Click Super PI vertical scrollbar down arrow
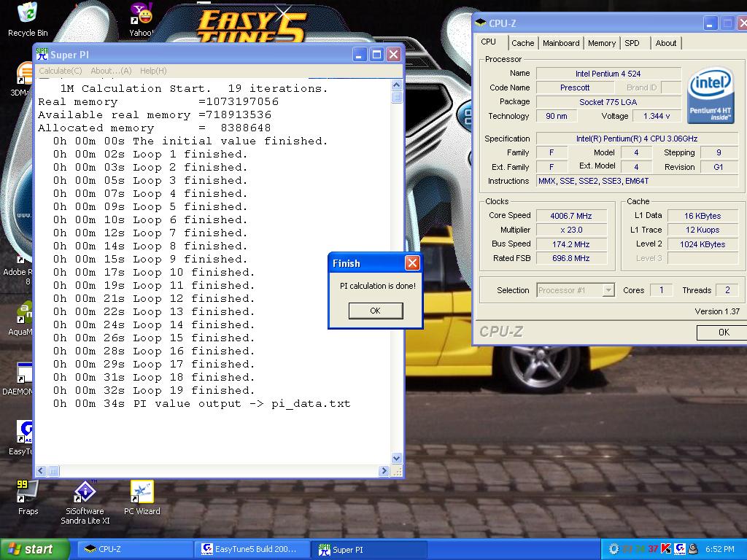747x560 pixels. click(396, 458)
